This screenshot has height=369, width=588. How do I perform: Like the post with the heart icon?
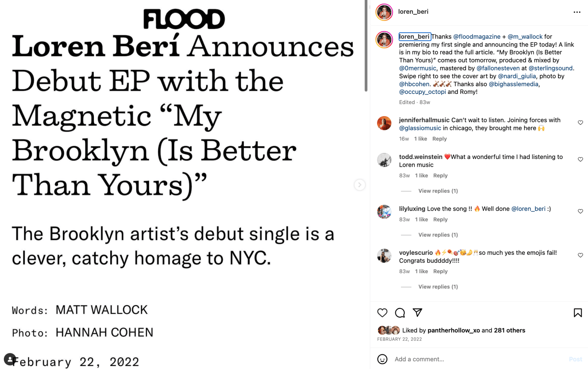[x=382, y=313]
